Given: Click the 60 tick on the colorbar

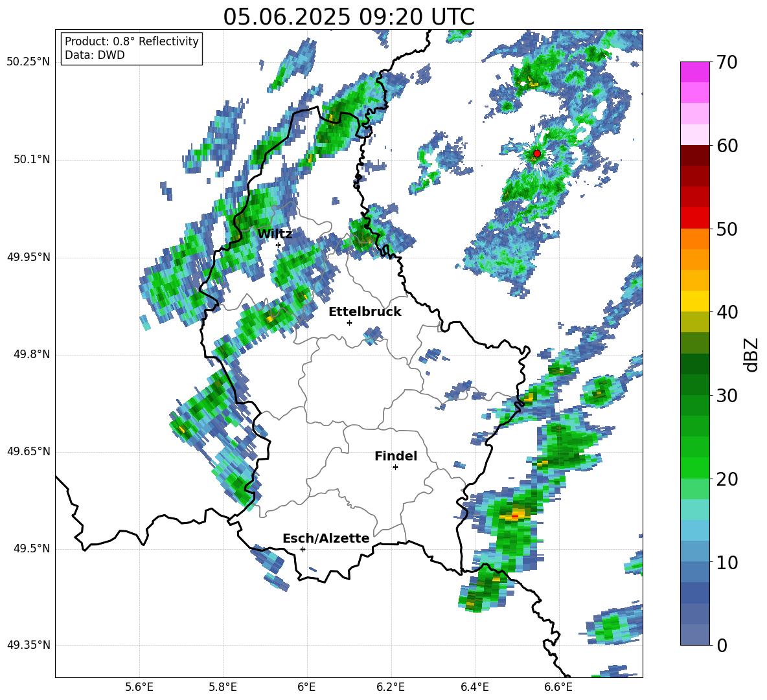Looking at the screenshot, I should (x=727, y=145).
